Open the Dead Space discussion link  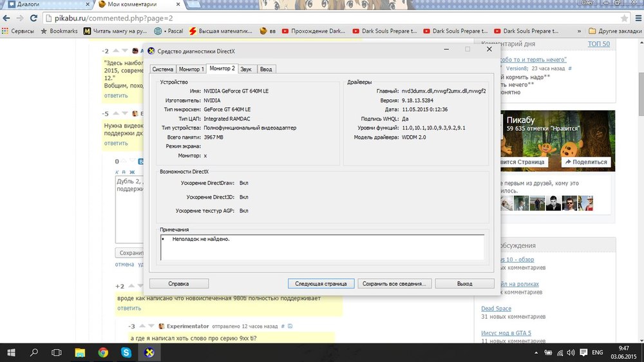pos(496,309)
